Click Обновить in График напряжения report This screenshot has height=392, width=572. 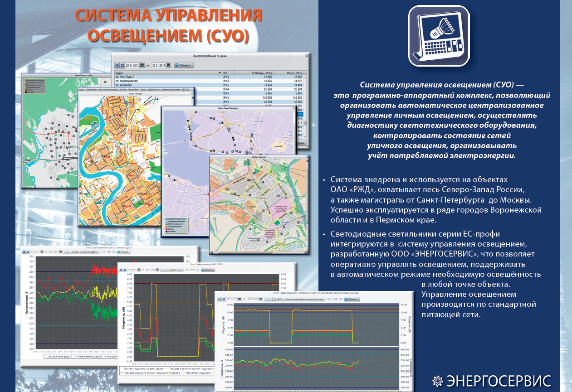point(123,252)
